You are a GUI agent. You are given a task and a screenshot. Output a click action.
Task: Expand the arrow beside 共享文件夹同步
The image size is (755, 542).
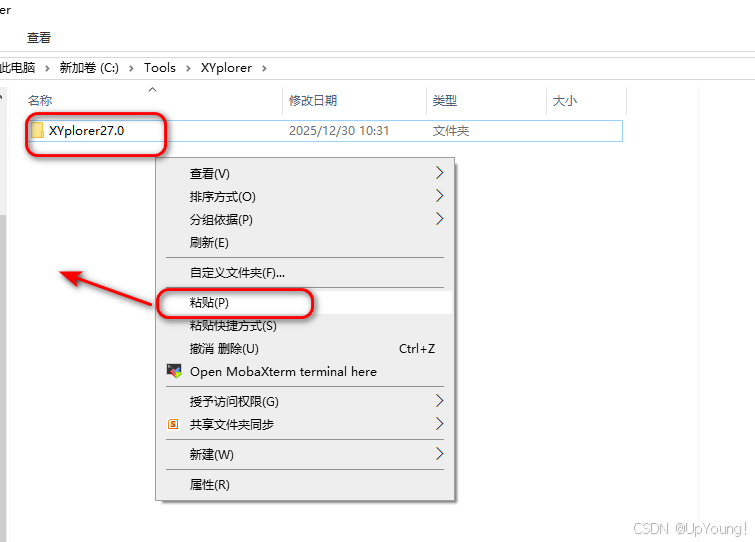(439, 424)
